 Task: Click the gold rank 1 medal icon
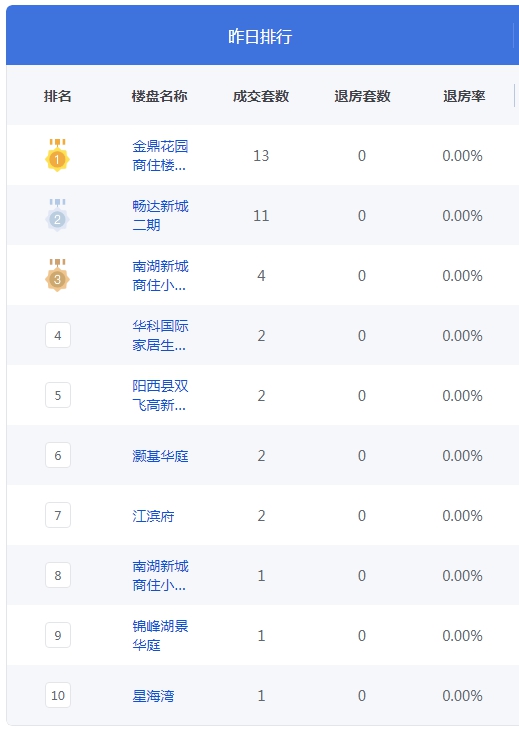pyautogui.click(x=58, y=155)
